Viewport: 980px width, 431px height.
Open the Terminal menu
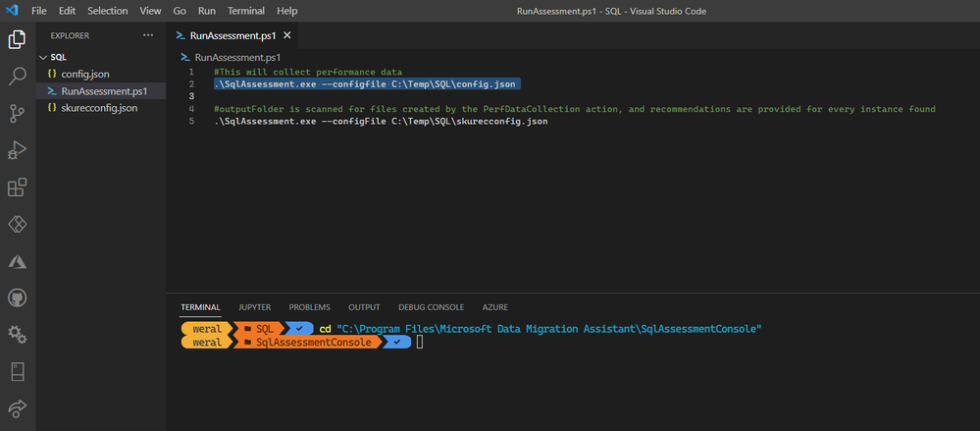246,11
